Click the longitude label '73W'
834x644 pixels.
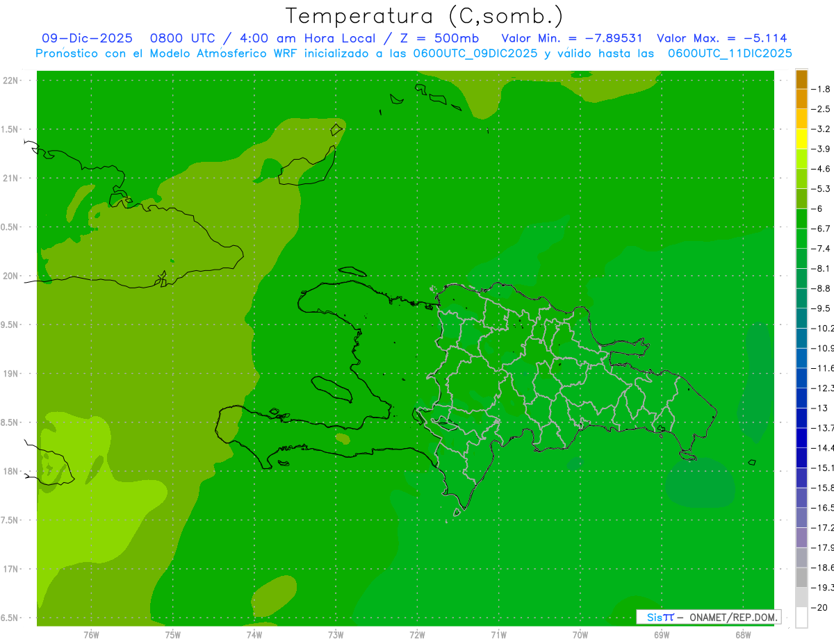[x=336, y=635]
